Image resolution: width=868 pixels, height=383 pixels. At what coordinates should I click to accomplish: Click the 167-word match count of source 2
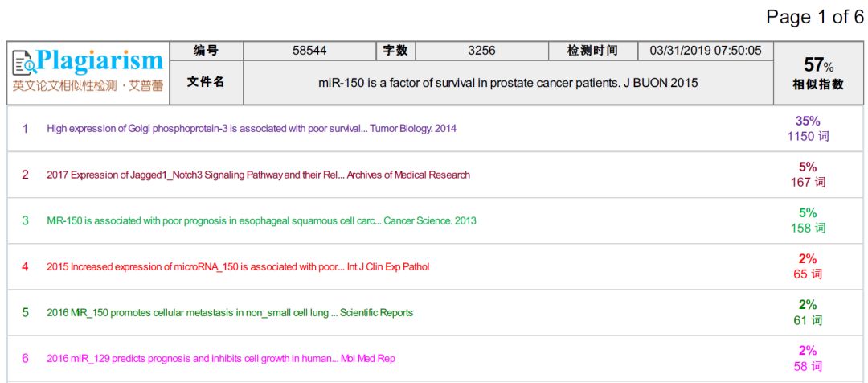pyautogui.click(x=808, y=183)
